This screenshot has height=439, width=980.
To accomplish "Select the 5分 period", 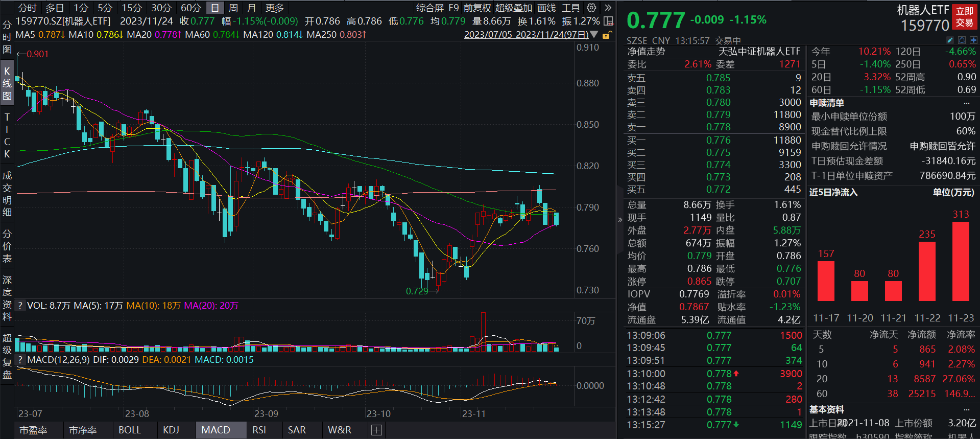I will 105,8.
